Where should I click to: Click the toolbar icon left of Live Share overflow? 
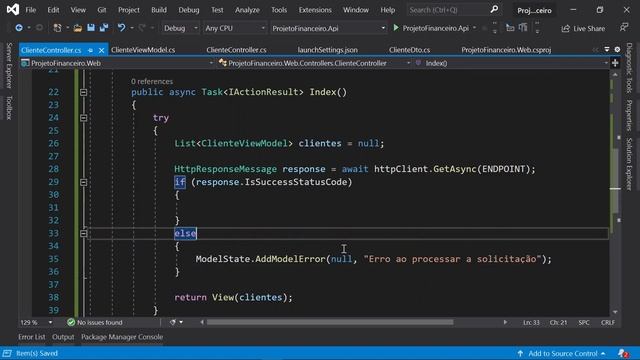coord(523,28)
